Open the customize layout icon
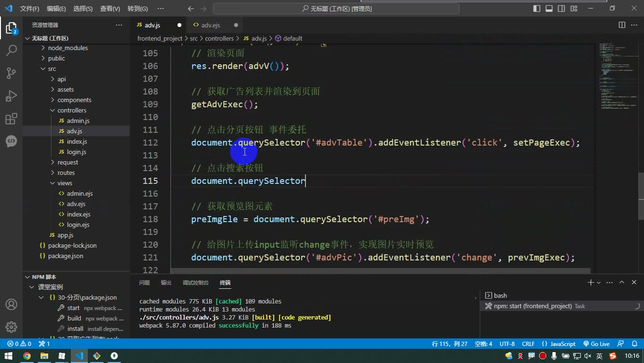The image size is (644, 363). pos(574,9)
